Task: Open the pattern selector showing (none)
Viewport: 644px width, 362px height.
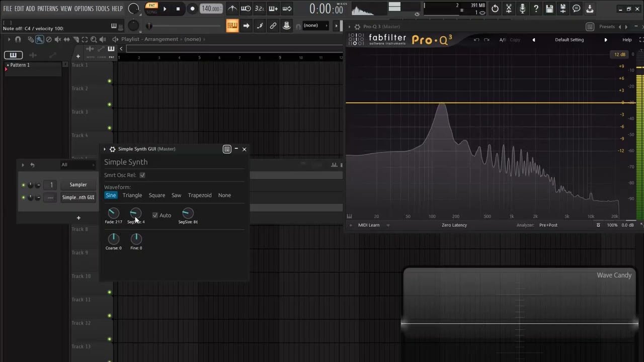Action: pos(314,26)
